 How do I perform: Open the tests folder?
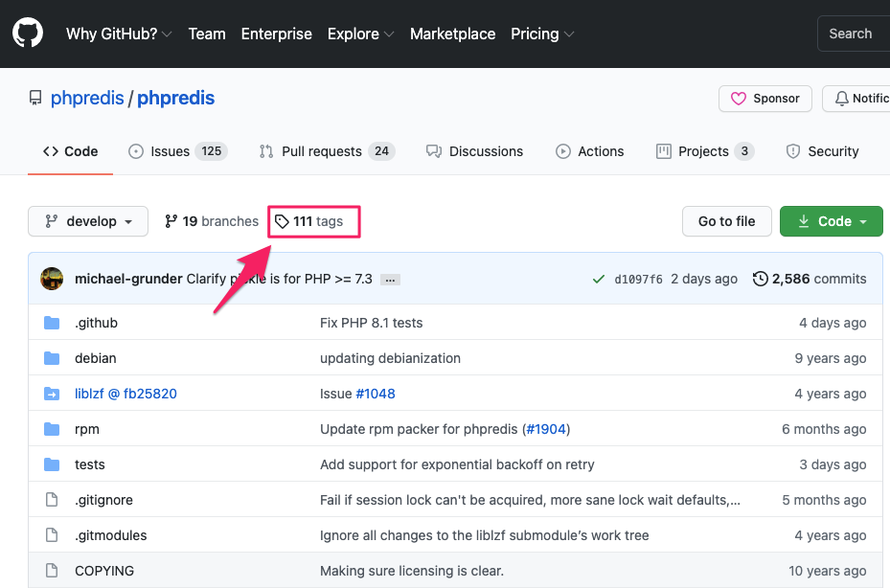(90, 464)
